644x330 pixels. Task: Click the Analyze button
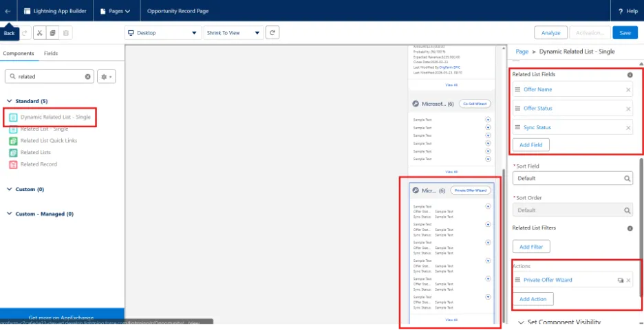pos(550,33)
